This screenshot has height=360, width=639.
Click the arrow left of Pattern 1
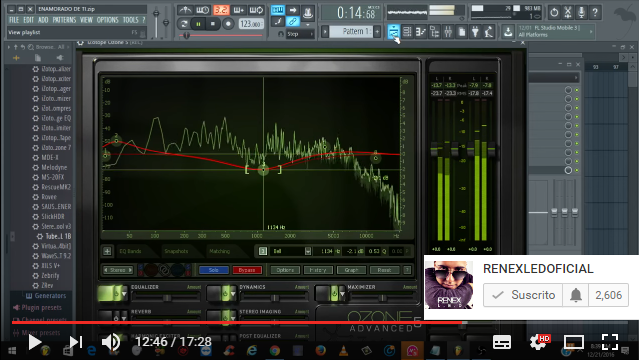pos(325,31)
